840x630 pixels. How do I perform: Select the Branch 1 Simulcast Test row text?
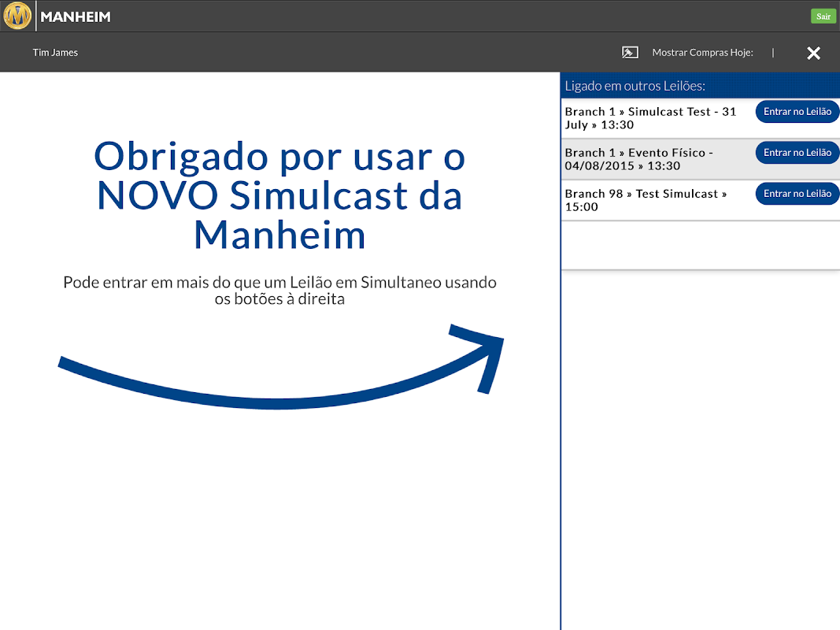pos(650,118)
